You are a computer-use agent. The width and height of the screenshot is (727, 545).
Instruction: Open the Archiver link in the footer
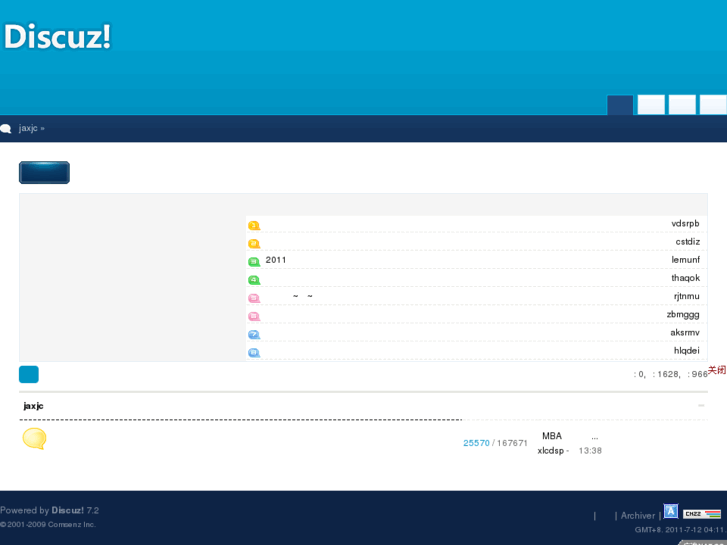click(638, 516)
